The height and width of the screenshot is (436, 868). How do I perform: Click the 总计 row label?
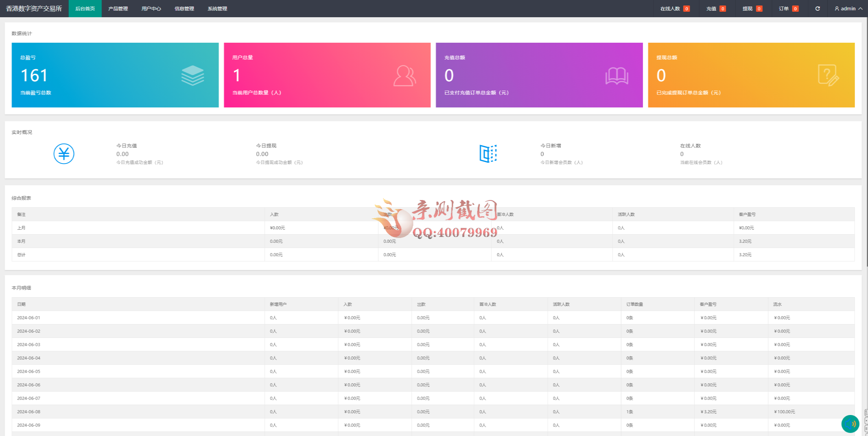tap(21, 255)
